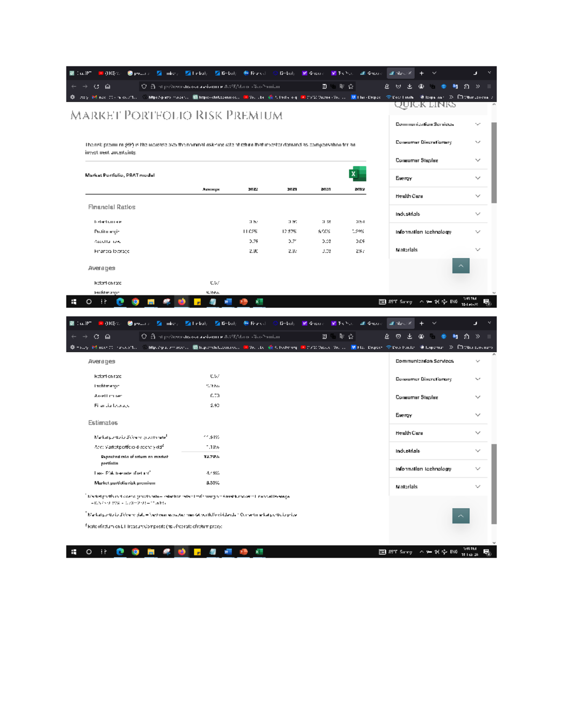
Task: Launch Edge from the upper screenshot's taskbar
Action: coord(120,301)
